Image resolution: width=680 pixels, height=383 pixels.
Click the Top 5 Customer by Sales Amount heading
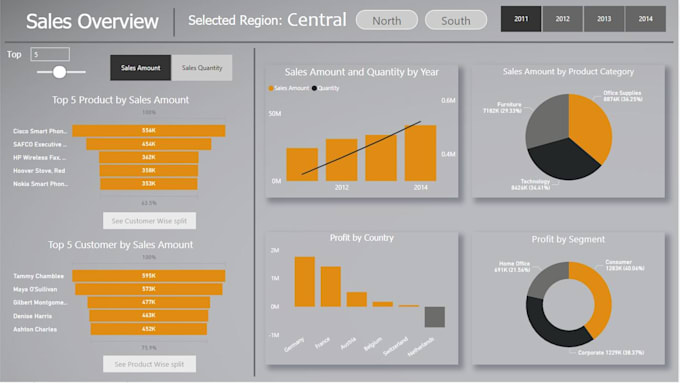click(x=121, y=245)
